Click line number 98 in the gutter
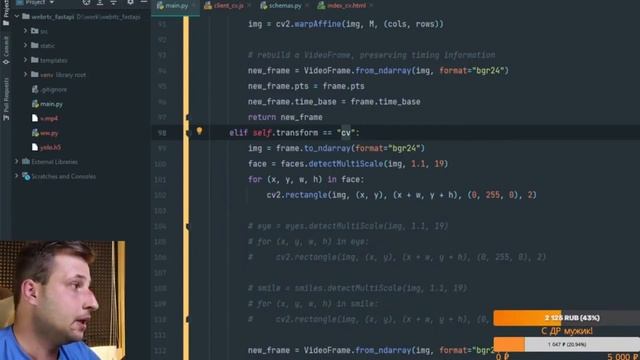This screenshot has width=640, height=360. [x=162, y=133]
